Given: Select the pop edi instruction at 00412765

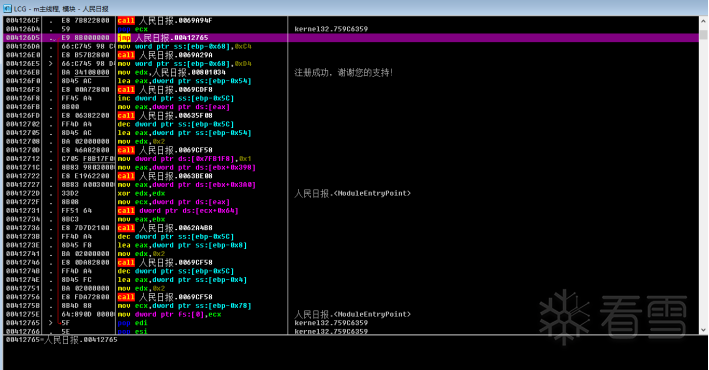Looking at the screenshot, I should (x=132, y=323).
